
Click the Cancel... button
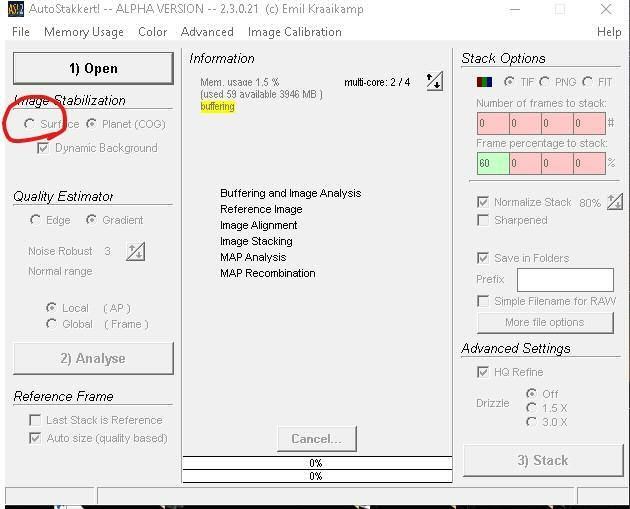317,439
